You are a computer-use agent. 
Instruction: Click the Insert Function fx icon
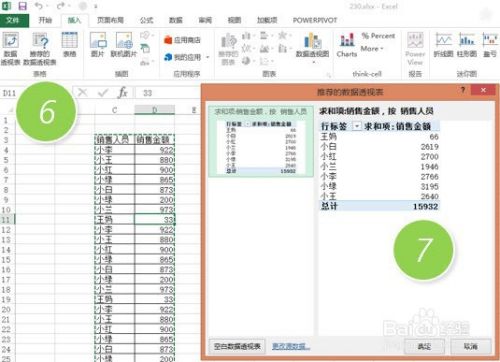tap(123, 92)
